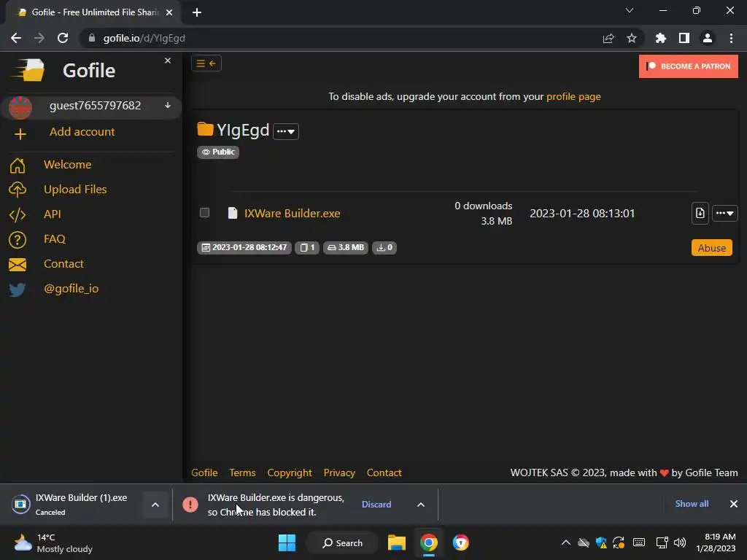Click the YlgEgd folder icon
This screenshot has width=747, height=560.
205,129
